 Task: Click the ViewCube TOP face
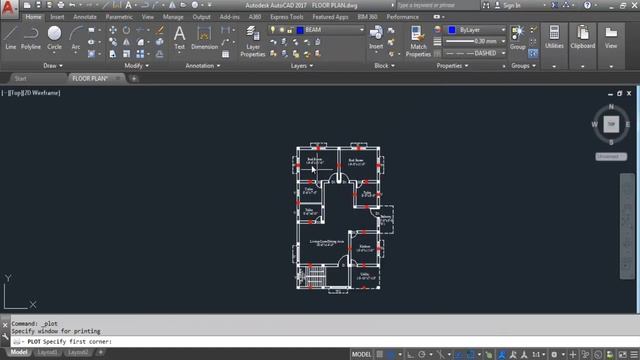[611, 124]
